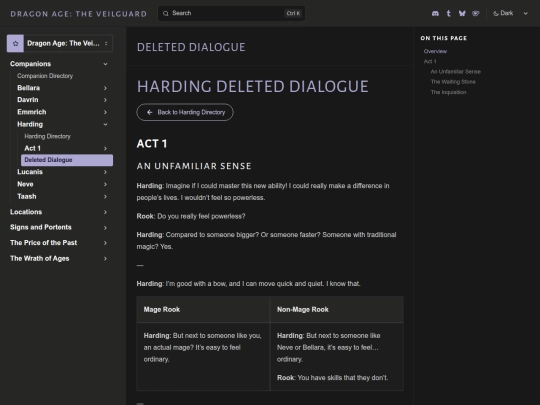Expand the Neve chevron
540x405 pixels.
(105, 184)
